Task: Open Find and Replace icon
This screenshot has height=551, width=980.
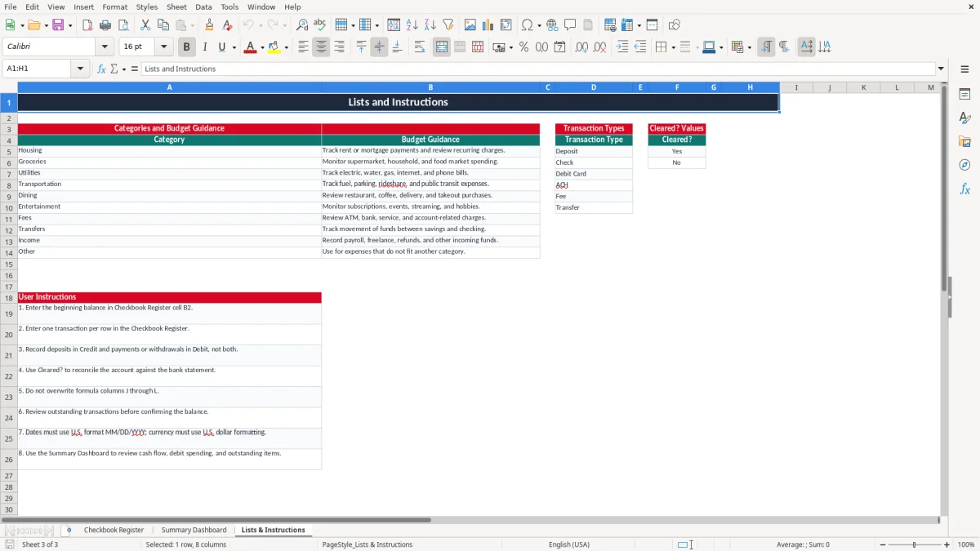Action: [x=302, y=25]
